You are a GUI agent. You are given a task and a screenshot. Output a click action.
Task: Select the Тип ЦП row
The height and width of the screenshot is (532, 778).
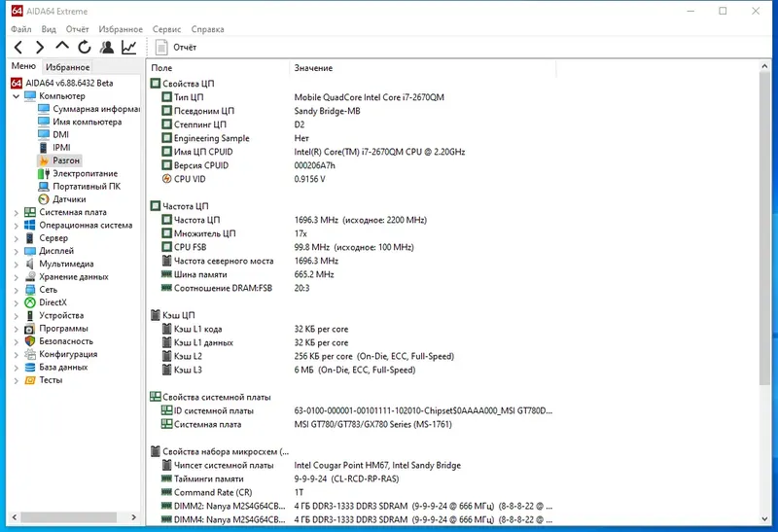(x=351, y=97)
